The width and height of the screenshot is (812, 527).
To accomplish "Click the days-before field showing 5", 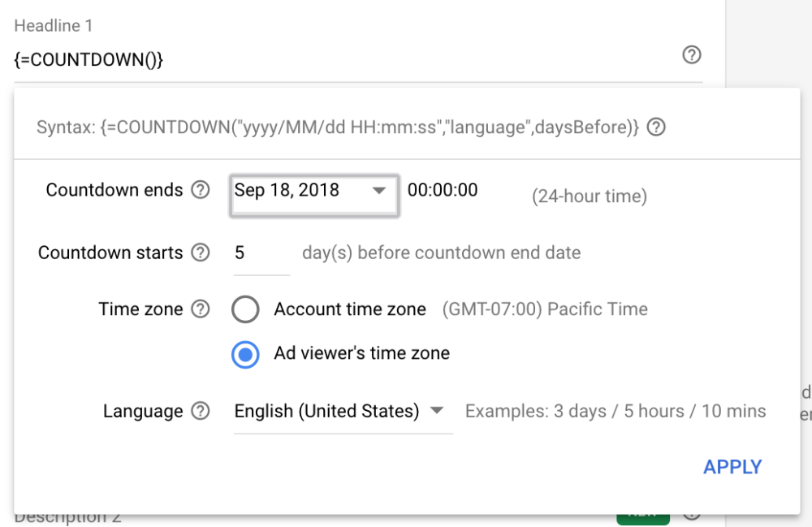I will [261, 253].
